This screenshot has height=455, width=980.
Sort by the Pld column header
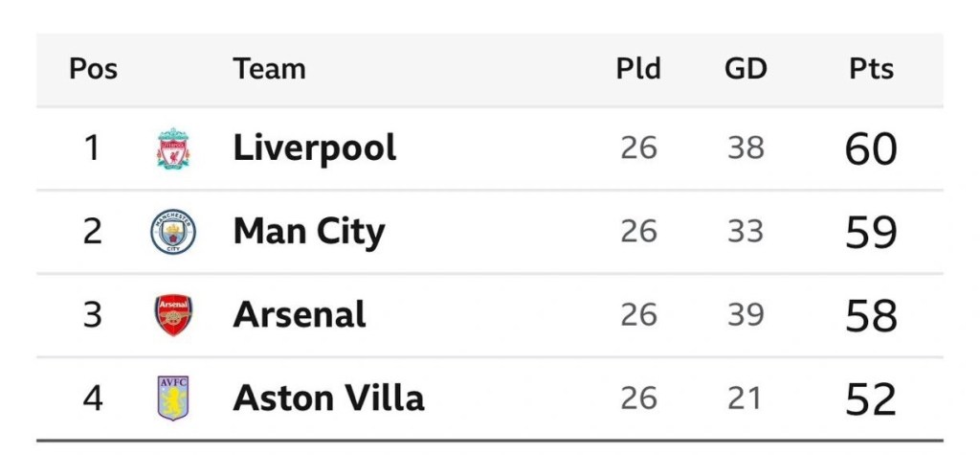pyautogui.click(x=638, y=69)
